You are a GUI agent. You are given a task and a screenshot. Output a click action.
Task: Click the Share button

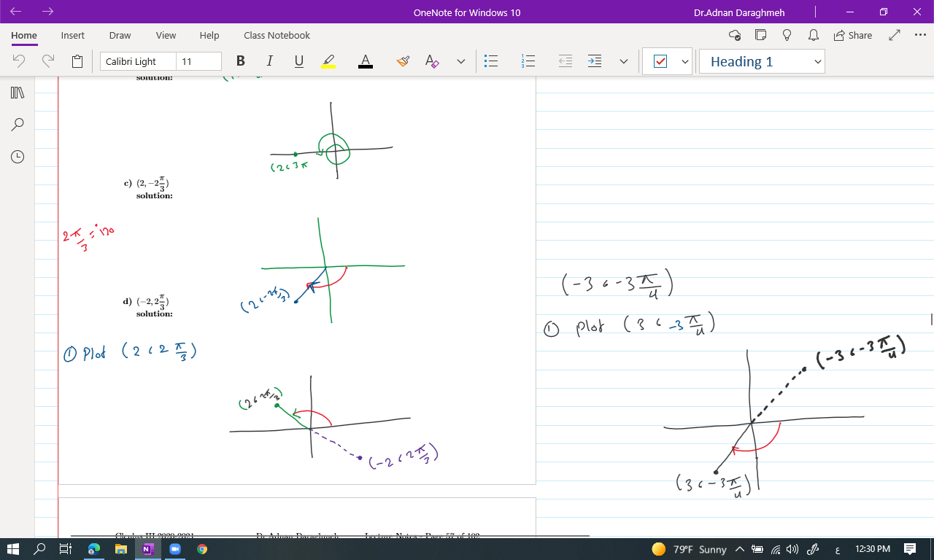coord(852,35)
